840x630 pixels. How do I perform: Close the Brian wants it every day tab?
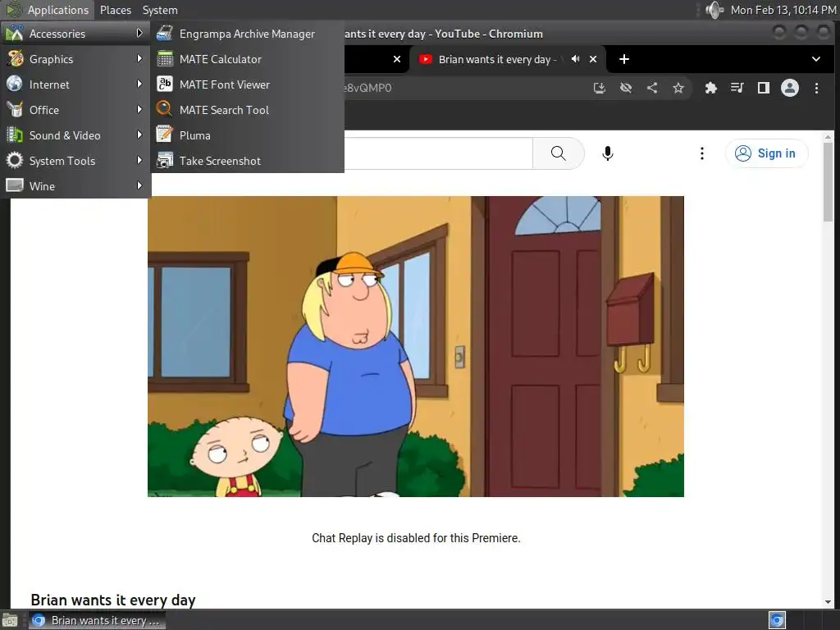[593, 59]
